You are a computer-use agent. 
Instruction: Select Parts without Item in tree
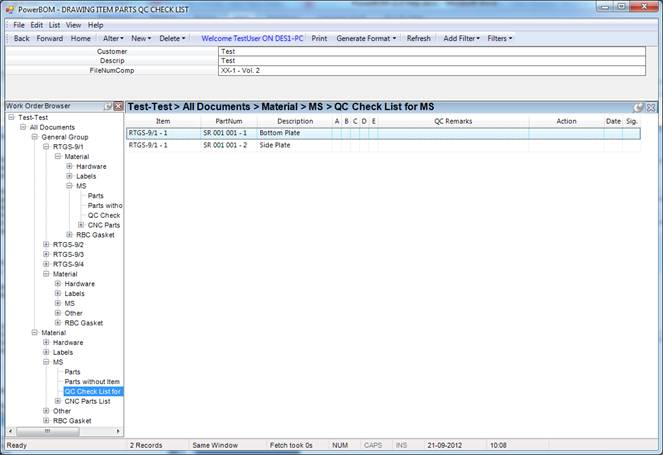pyautogui.click(x=92, y=381)
